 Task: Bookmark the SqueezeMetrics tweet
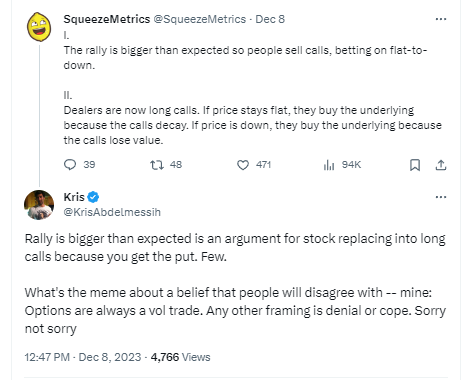[415, 165]
